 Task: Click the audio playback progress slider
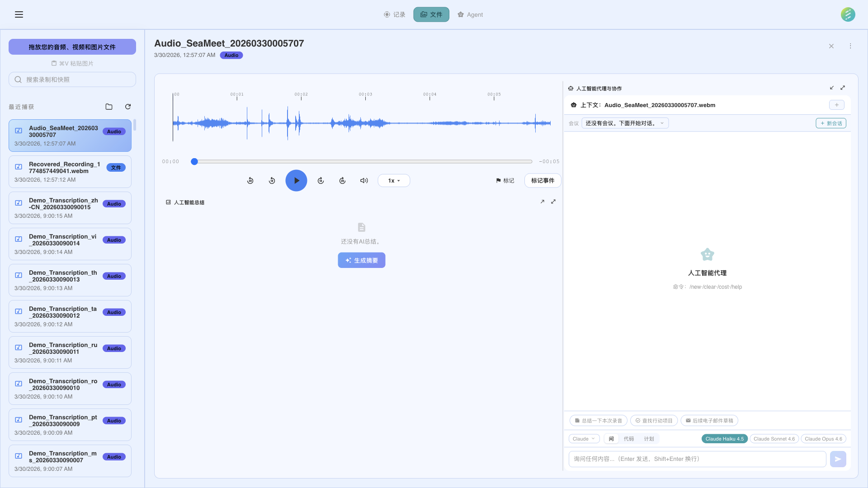coord(363,161)
